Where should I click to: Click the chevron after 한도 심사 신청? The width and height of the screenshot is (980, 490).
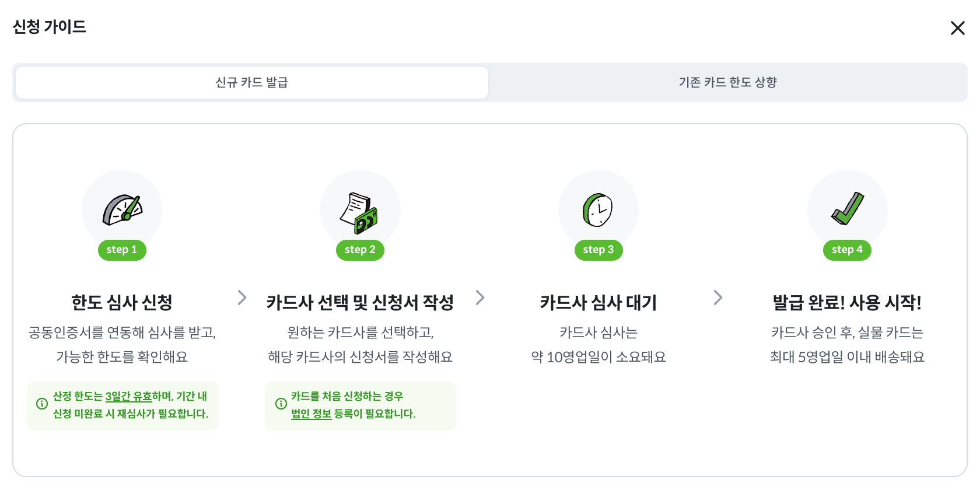[242, 297]
